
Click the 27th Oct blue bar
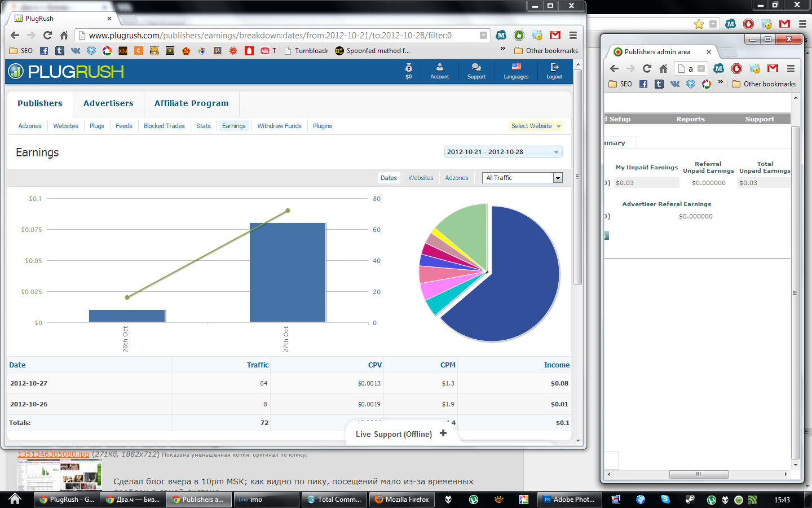tap(288, 273)
